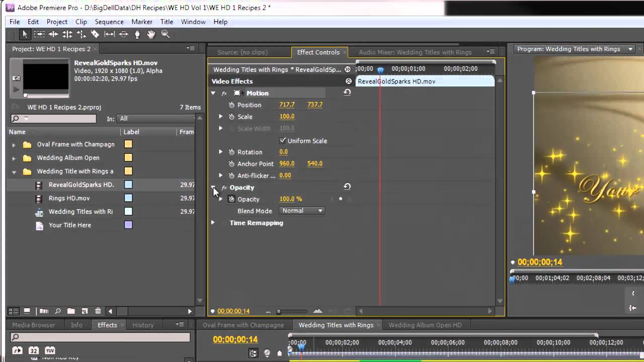The width and height of the screenshot is (644, 362).
Task: Collapse the Motion effect group
Action: pos(213,93)
